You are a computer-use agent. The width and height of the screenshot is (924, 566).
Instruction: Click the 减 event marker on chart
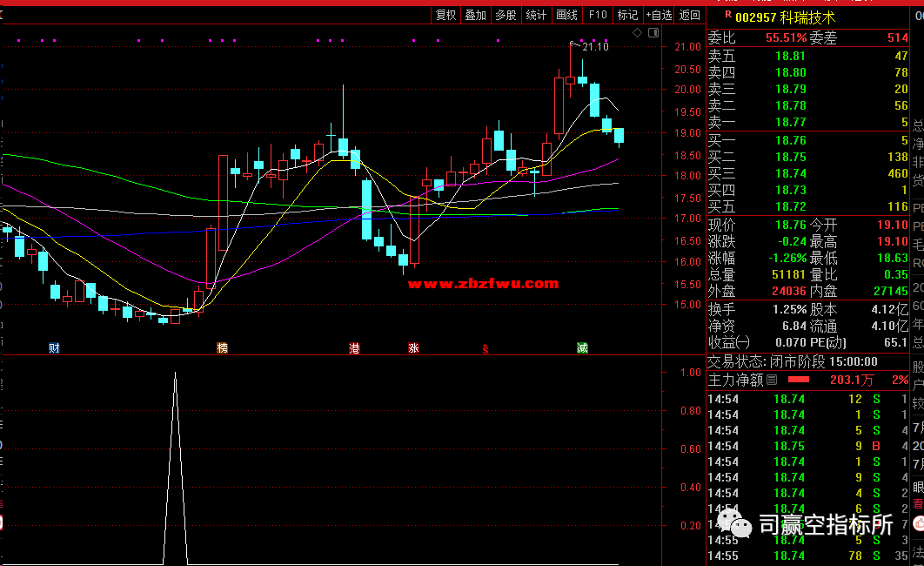(x=582, y=347)
